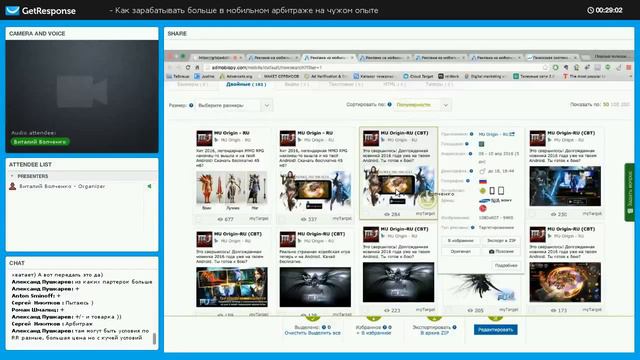Expand the green chevron above Избранное

click(373, 318)
